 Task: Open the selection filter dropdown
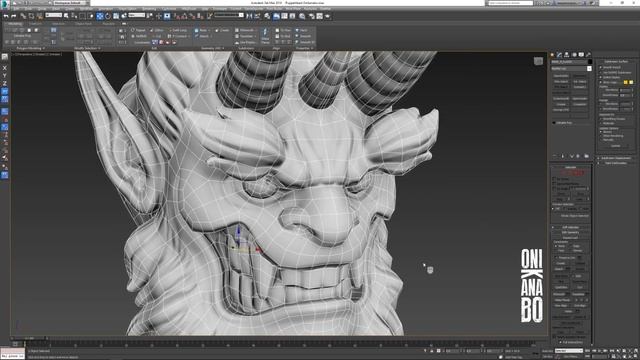pyautogui.click(x=53, y=15)
